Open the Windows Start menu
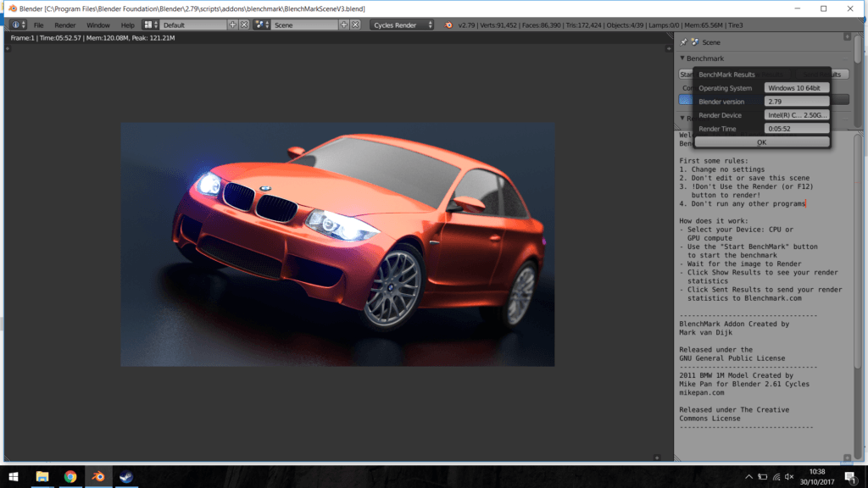The height and width of the screenshot is (488, 868). pos(14,476)
